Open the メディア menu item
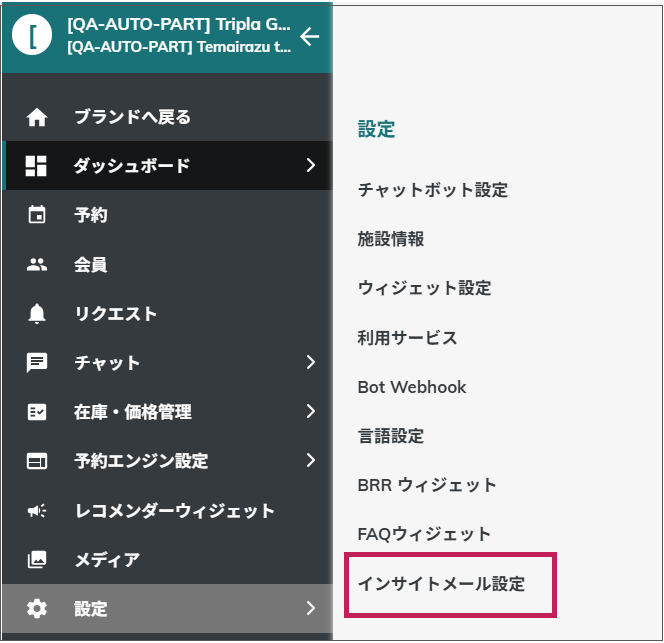The image size is (664, 643). [167, 560]
